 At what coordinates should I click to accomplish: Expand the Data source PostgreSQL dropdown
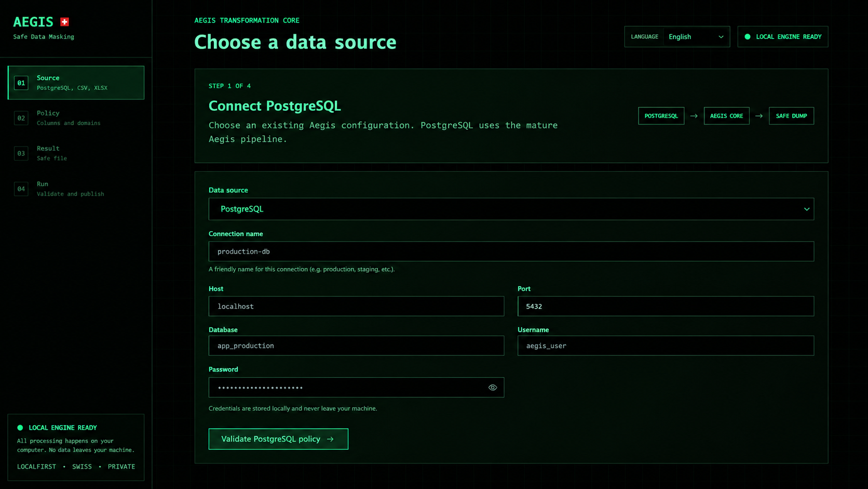click(x=511, y=209)
